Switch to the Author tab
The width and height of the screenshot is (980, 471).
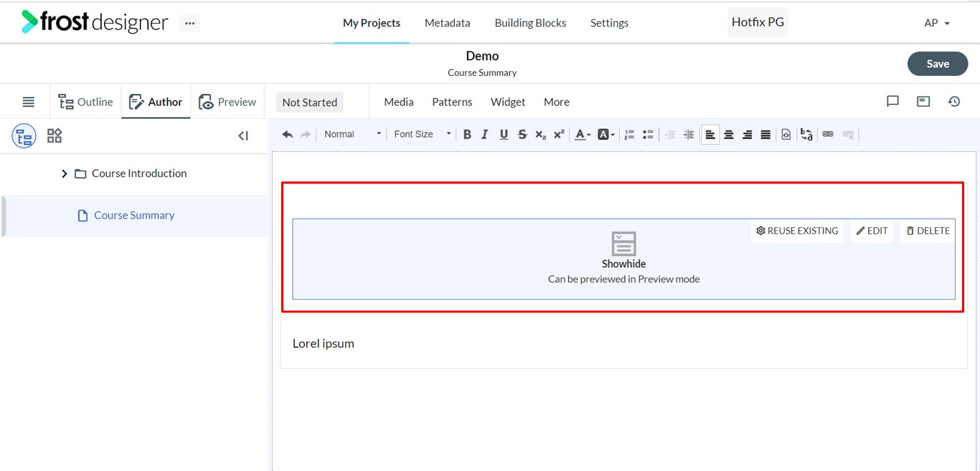[156, 102]
